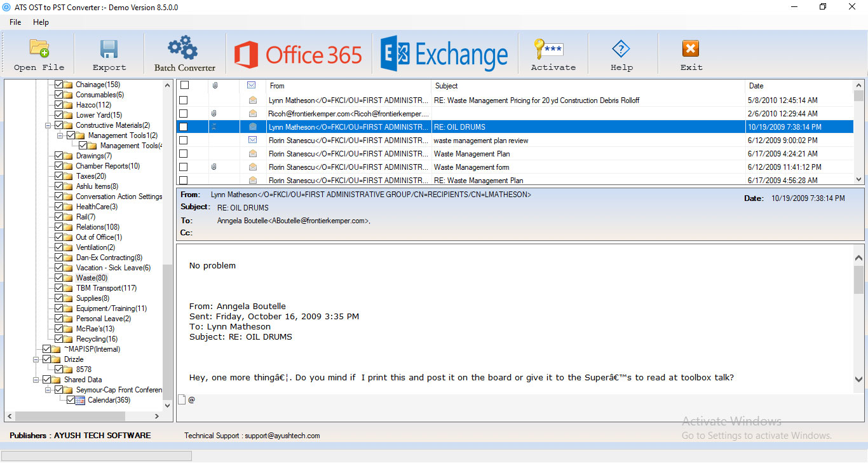Click the attachment page icon below message body
868x463 pixels.
182,399
